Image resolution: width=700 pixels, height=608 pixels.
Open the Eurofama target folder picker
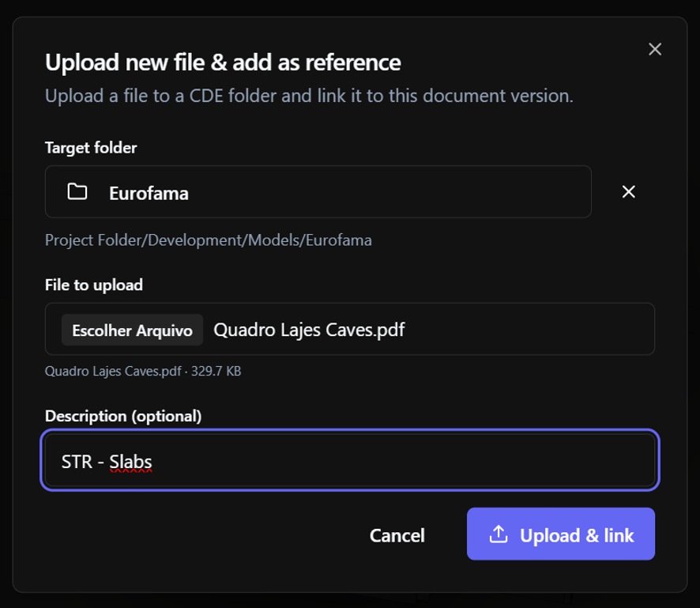click(x=318, y=191)
